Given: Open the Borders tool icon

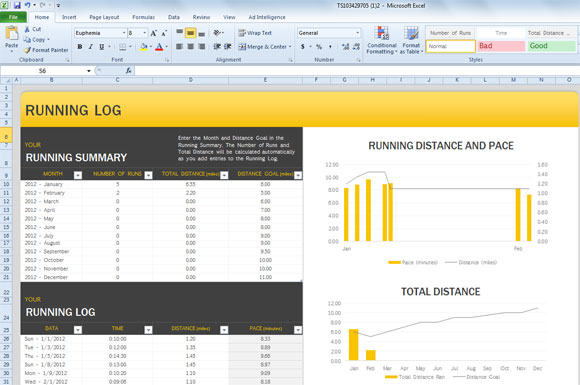Looking at the screenshot, I should coord(122,47).
